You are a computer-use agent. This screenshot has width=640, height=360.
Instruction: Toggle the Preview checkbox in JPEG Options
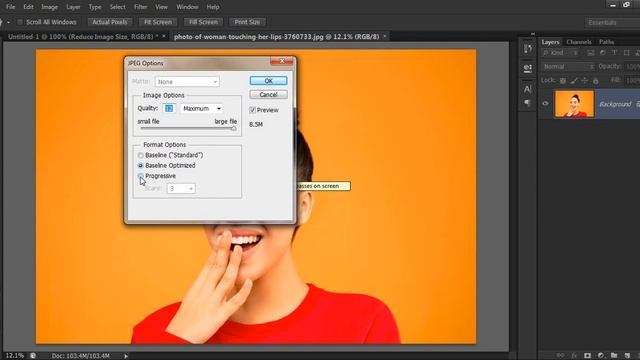click(x=252, y=110)
